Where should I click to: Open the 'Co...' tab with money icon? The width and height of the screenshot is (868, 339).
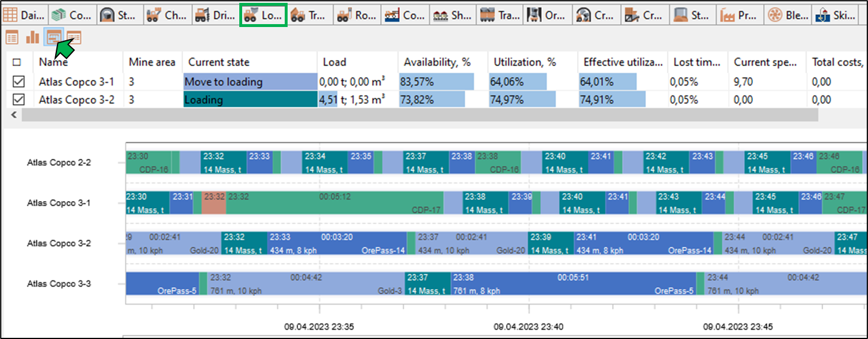click(x=72, y=16)
